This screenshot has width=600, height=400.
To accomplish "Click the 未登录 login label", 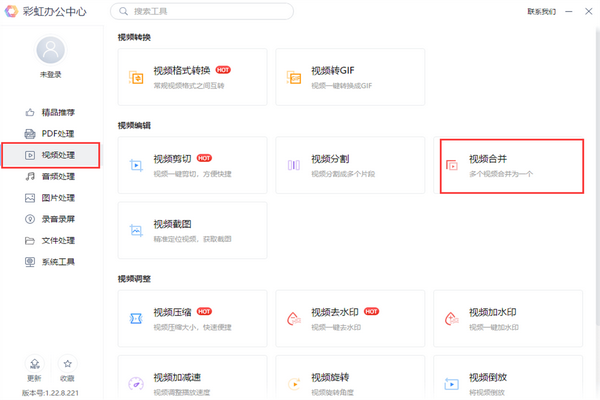I will (x=51, y=75).
